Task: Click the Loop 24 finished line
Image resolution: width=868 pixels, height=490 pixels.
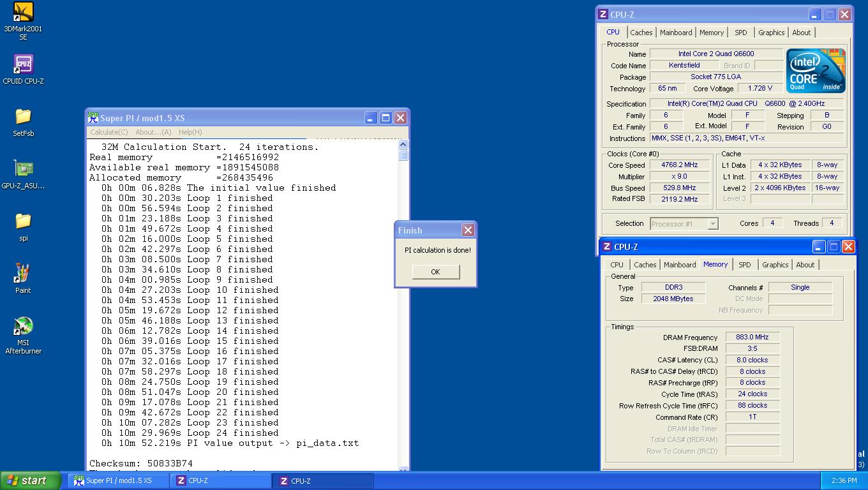Action: point(190,433)
